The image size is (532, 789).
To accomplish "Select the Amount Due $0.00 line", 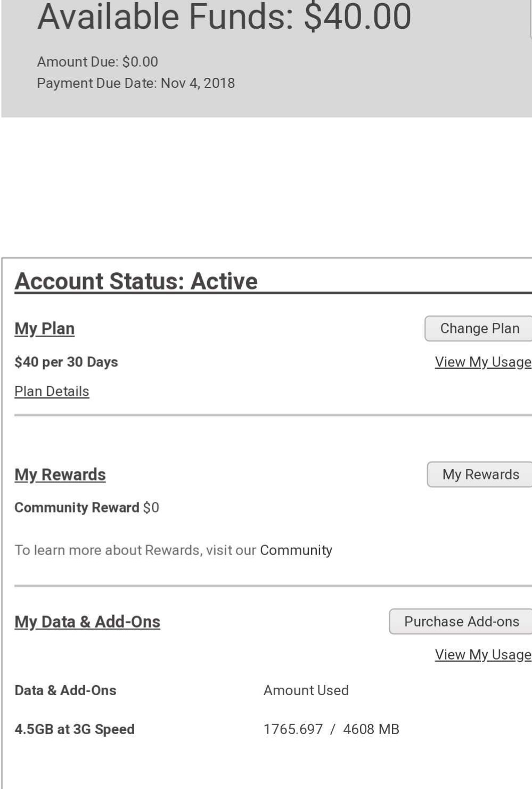I will pos(97,62).
